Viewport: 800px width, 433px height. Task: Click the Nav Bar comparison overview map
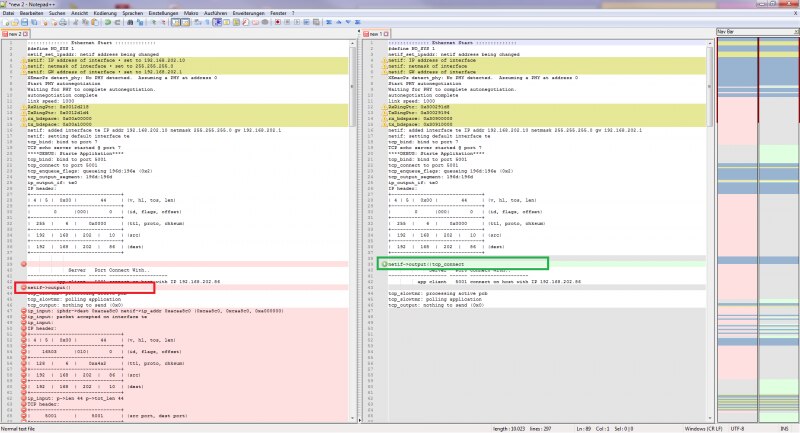point(757,230)
